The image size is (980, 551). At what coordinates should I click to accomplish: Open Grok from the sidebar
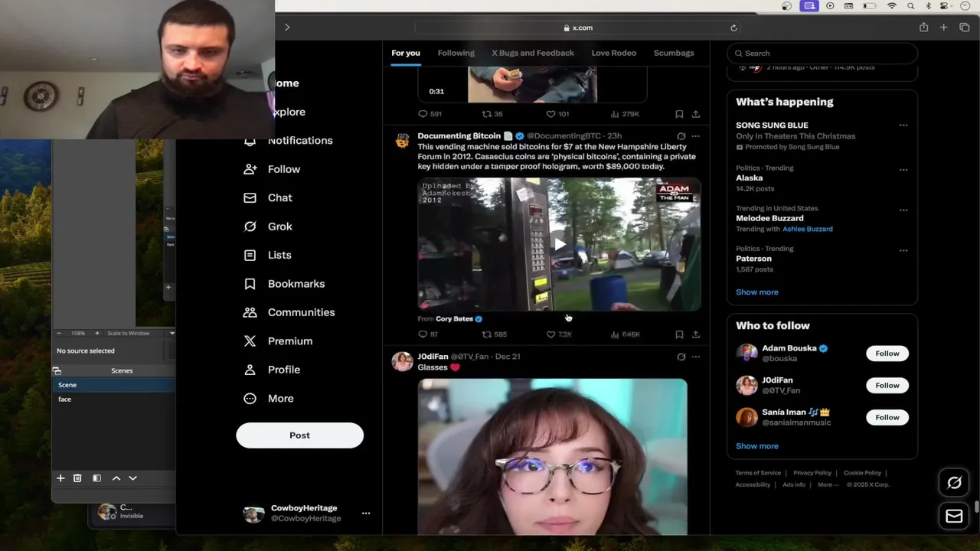point(267,227)
